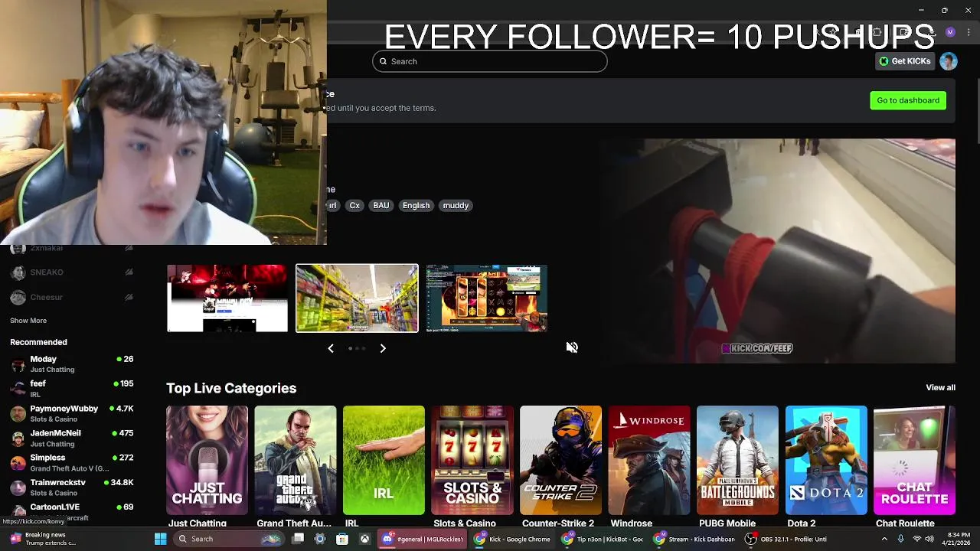Open the Get KICKs button
980x551 pixels.
(x=904, y=61)
